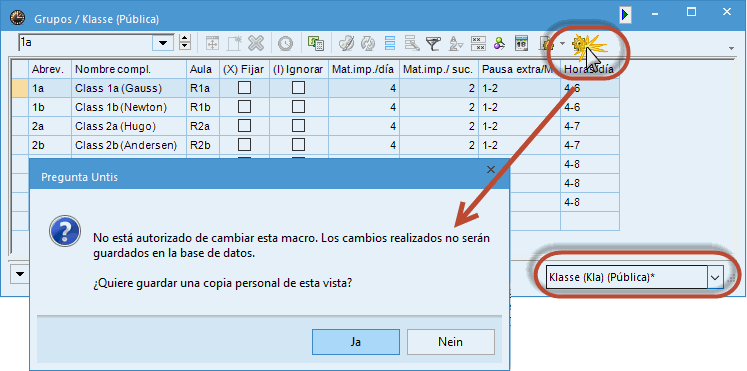Click the sort A-Z toolbar icon
The height and width of the screenshot is (371, 747).
point(456,44)
